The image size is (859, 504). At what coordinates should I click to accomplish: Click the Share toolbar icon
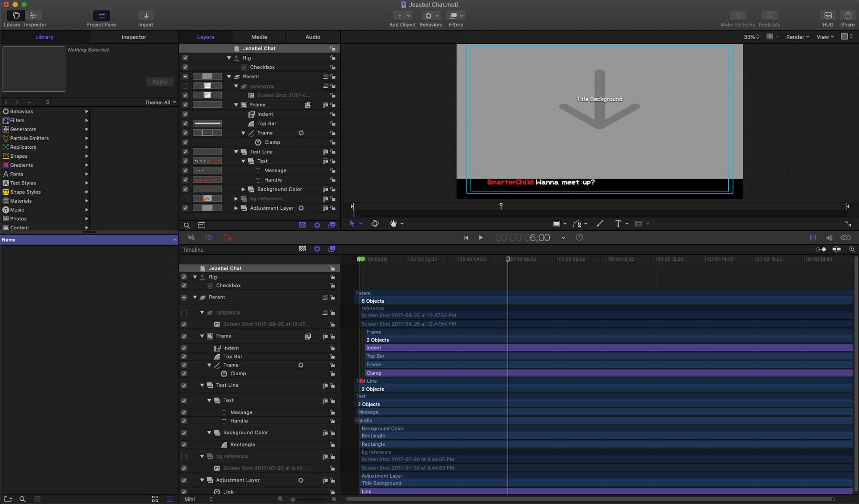848,16
